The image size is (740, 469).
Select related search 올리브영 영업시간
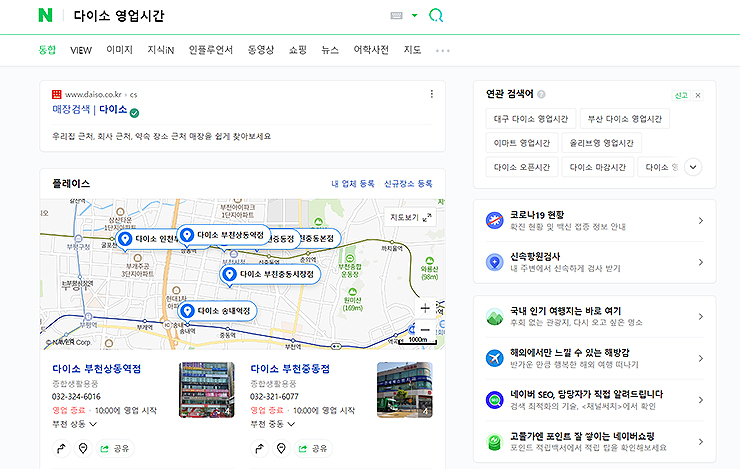click(x=601, y=143)
